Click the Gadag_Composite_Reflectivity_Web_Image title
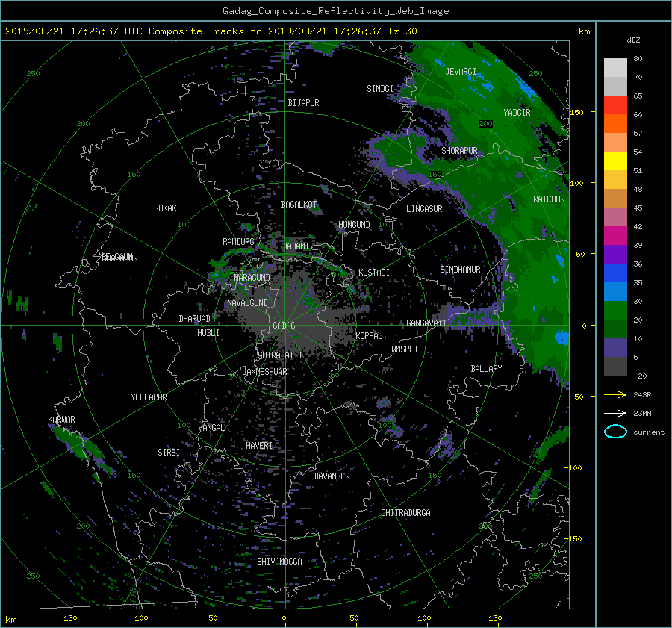Screen dimensions: 672x628 coord(335,11)
